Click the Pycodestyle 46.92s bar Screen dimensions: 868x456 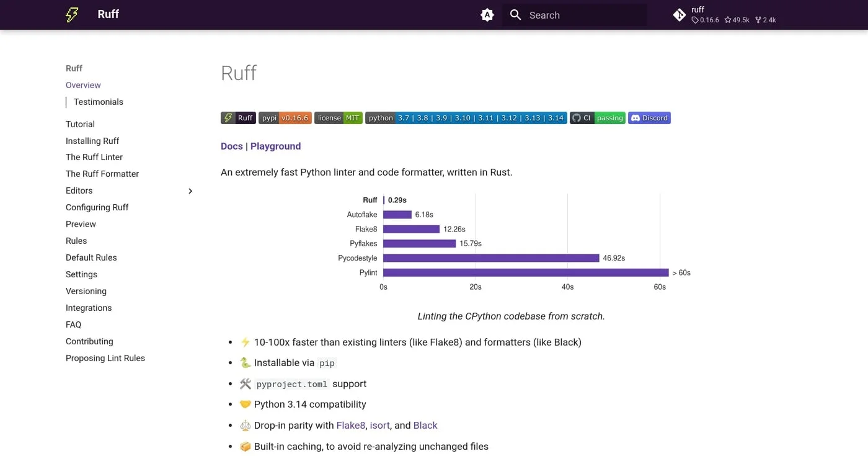coord(491,258)
